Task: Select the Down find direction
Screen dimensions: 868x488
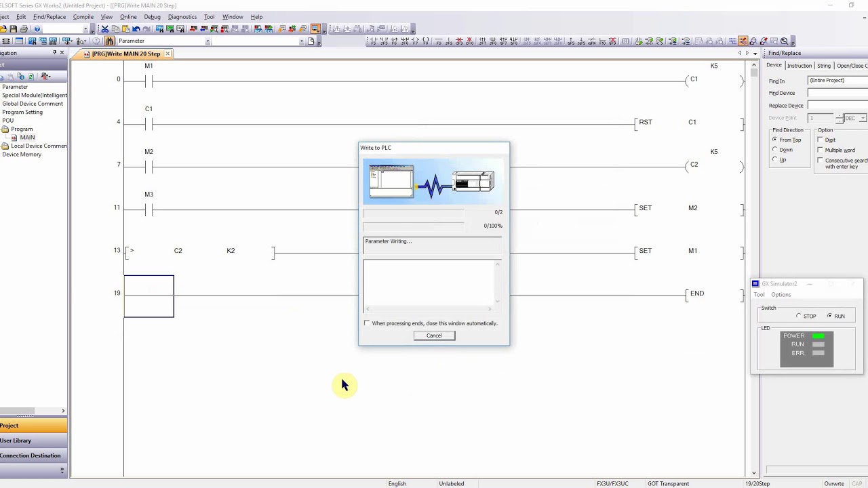Action: point(774,149)
